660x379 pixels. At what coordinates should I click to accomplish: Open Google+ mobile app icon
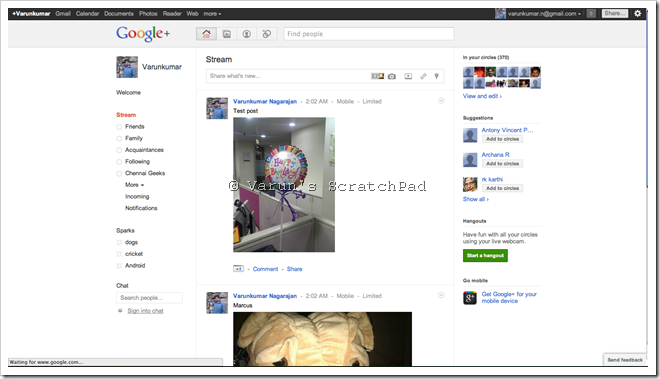tap(470, 298)
